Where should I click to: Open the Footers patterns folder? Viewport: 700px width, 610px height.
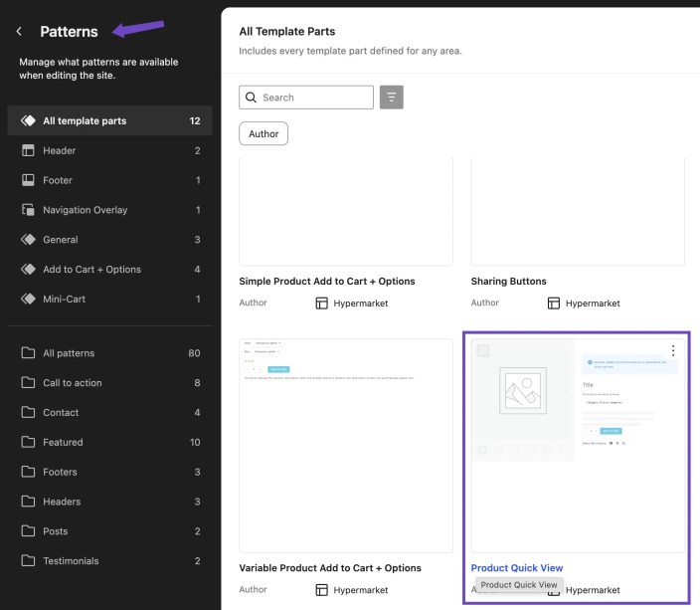click(109, 472)
